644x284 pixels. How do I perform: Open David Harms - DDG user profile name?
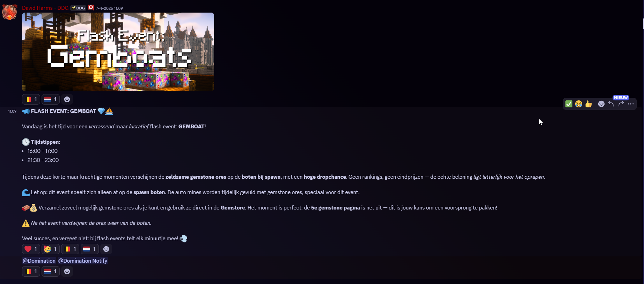click(45, 8)
